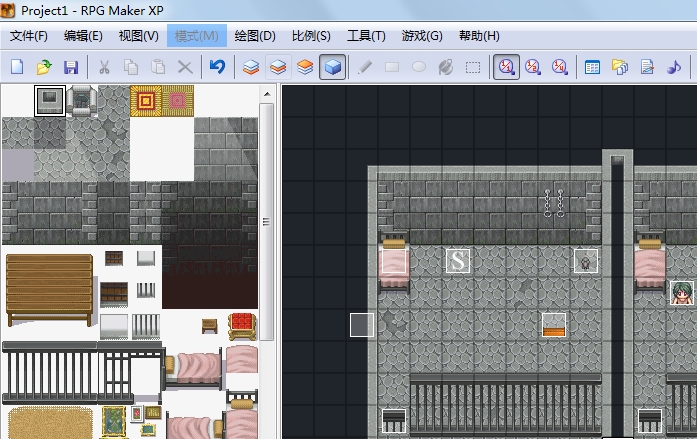The image size is (697, 439).
Task: Select the gray event outside the left wall
Action: (362, 325)
